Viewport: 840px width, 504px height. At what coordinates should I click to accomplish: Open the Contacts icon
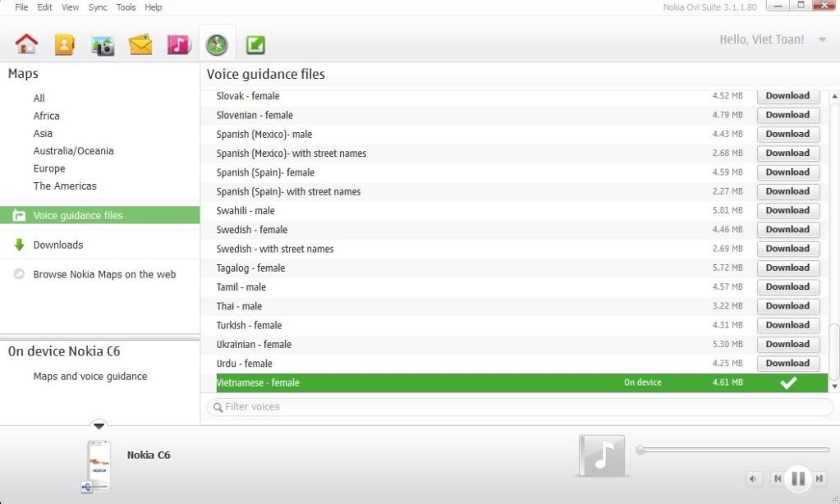pos(64,44)
